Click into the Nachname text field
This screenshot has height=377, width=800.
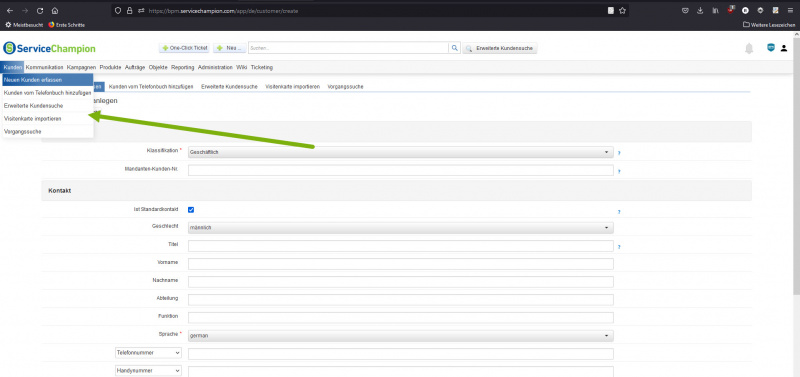(401, 282)
